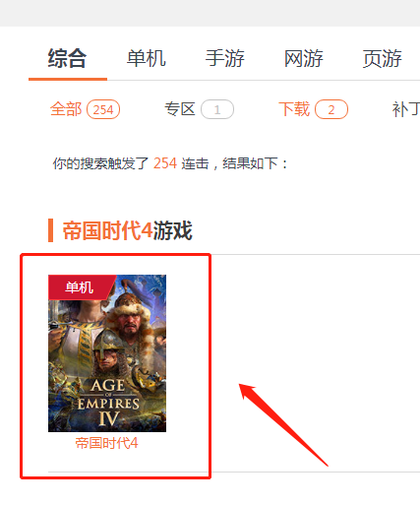Filter results by 专区
This screenshot has width=420, height=505.
180,109
